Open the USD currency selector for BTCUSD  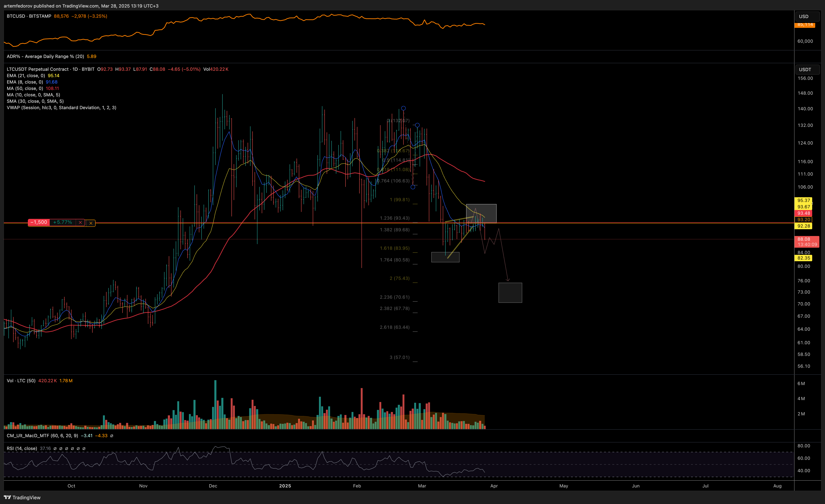(x=807, y=16)
